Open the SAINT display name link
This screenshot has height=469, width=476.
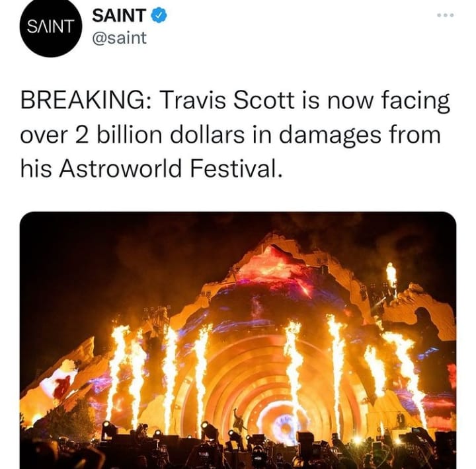[119, 15]
